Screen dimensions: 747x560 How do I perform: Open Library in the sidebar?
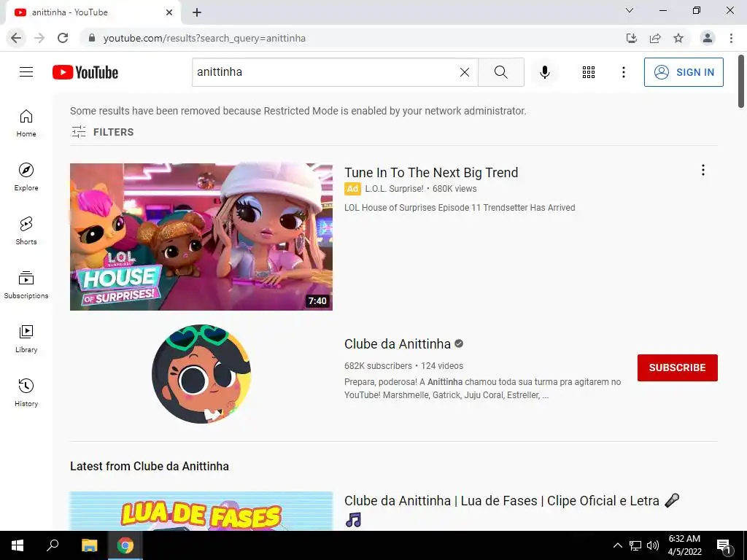pos(26,338)
